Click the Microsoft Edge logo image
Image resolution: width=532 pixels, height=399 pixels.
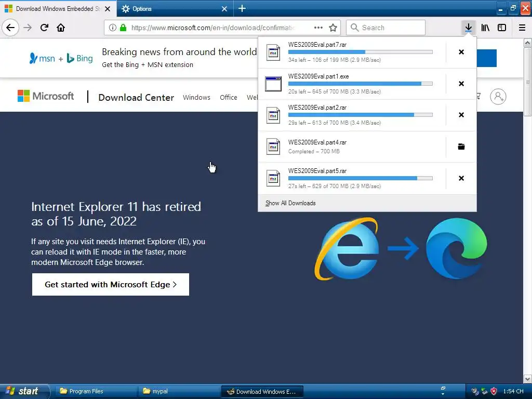[456, 248]
